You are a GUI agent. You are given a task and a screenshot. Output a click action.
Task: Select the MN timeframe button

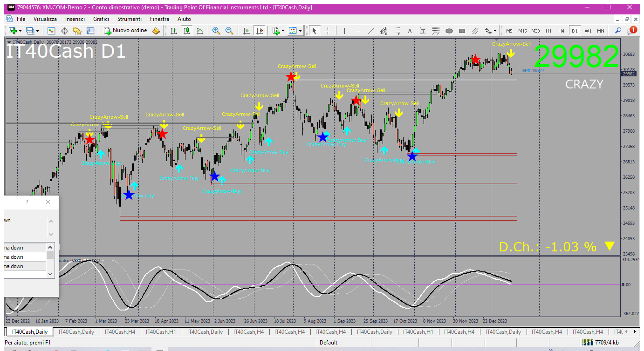[x=601, y=31]
